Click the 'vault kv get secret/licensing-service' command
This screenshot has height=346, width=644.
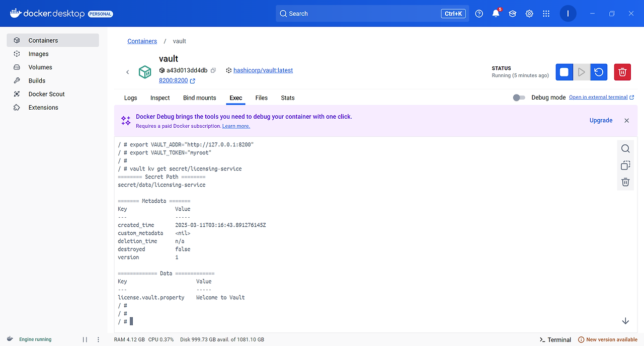[x=186, y=168]
